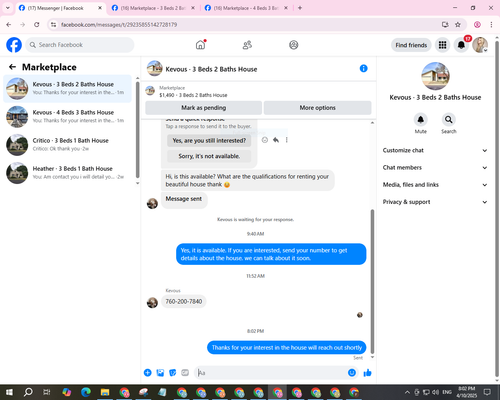Screen dimensions: 500x400
Task: Switch to Marketplace 3 Beds 2 Baths tab
Action: [153, 8]
